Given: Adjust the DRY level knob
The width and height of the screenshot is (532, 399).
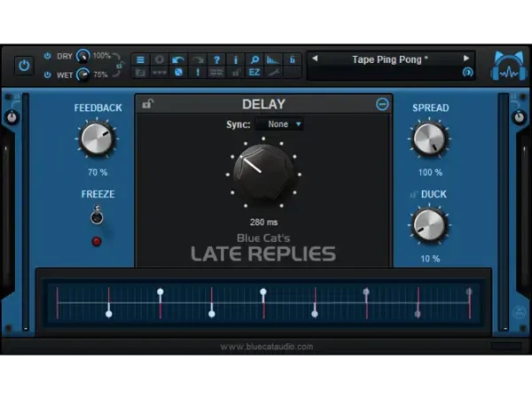Looking at the screenshot, I should pyautogui.click(x=82, y=56).
